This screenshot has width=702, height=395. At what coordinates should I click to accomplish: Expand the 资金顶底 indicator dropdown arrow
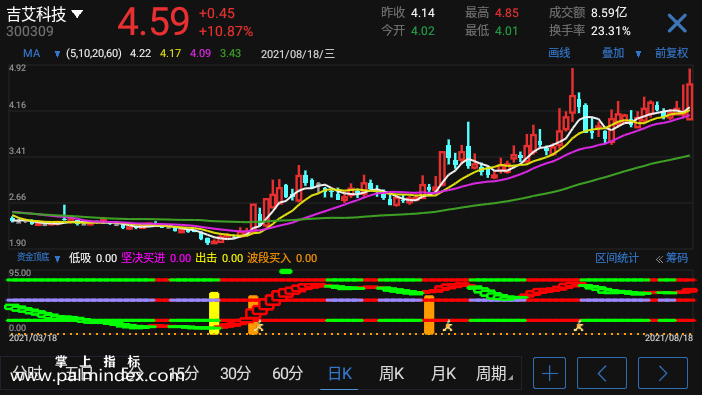click(x=57, y=259)
